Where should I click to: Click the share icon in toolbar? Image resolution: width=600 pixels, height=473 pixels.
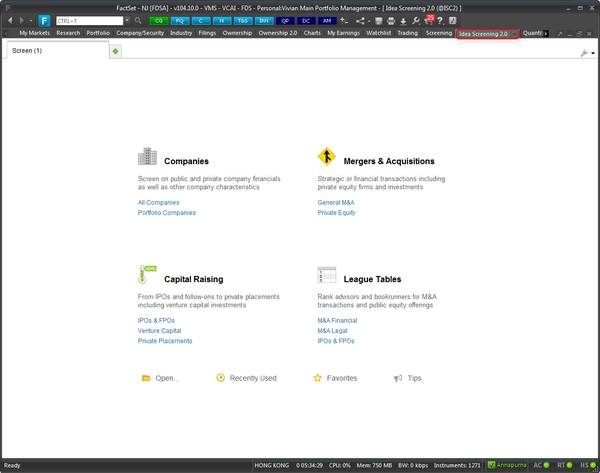(360, 21)
